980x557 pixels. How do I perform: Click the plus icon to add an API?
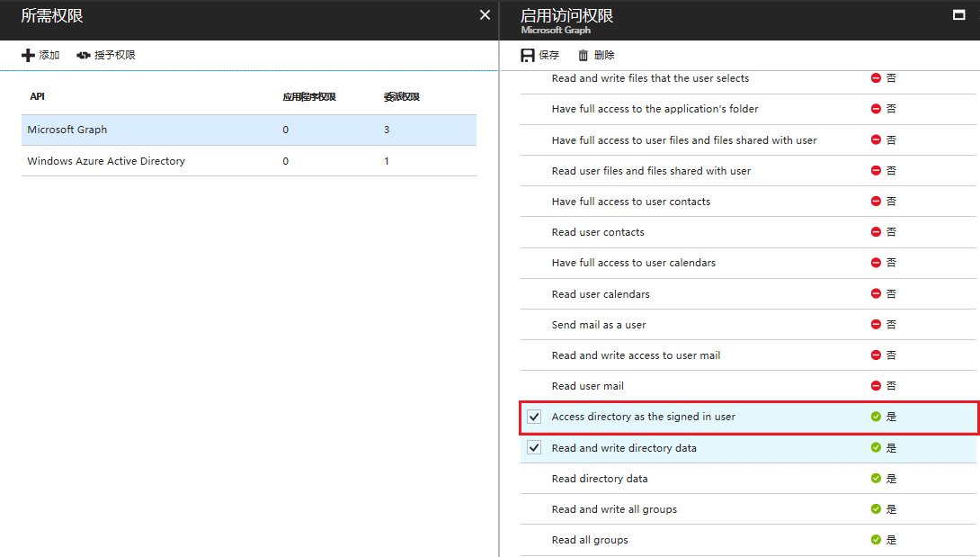click(28, 56)
